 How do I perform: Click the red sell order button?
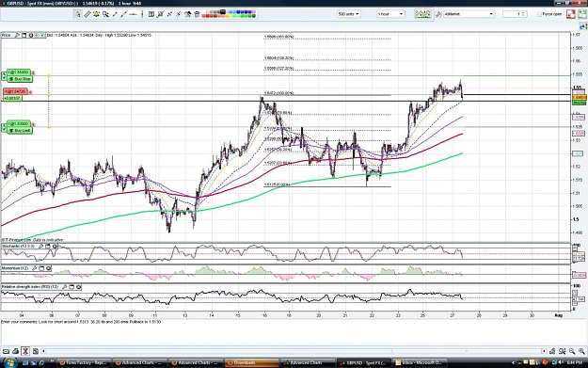pyautogui.click(x=571, y=14)
